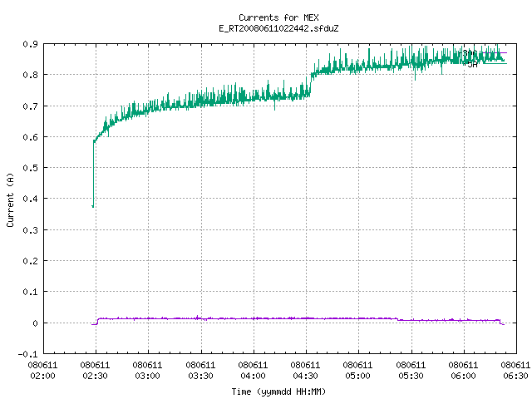
Task: Click the y-axis tick value 0.9
Action: pos(30,44)
